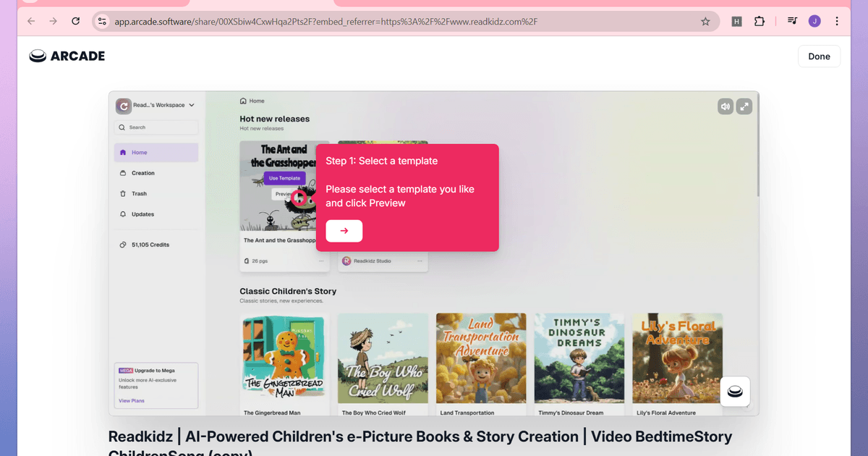
Task: Click the '26 pgs' page count
Action: pyautogui.click(x=256, y=261)
